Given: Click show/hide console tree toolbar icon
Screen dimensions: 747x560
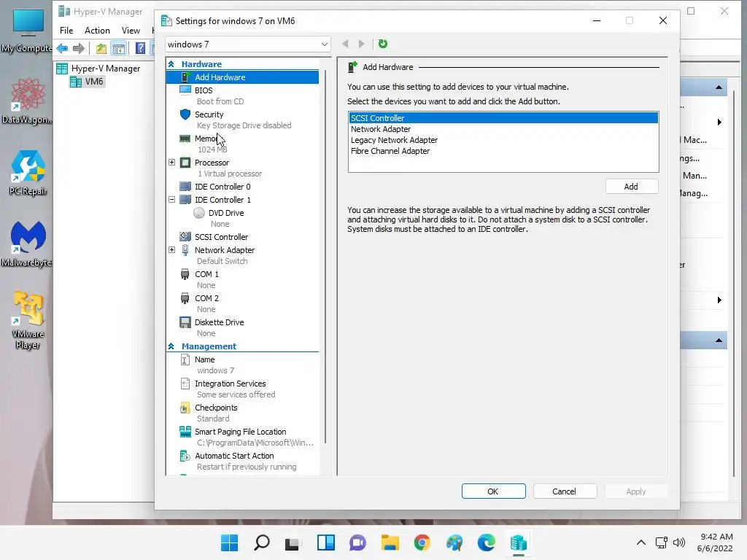Looking at the screenshot, I should (x=119, y=48).
